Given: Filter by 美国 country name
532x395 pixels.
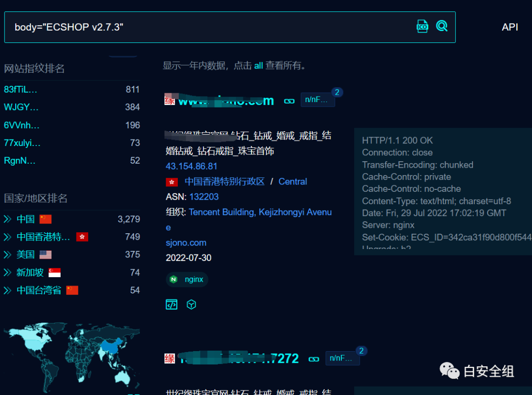Looking at the screenshot, I should coord(26,254).
